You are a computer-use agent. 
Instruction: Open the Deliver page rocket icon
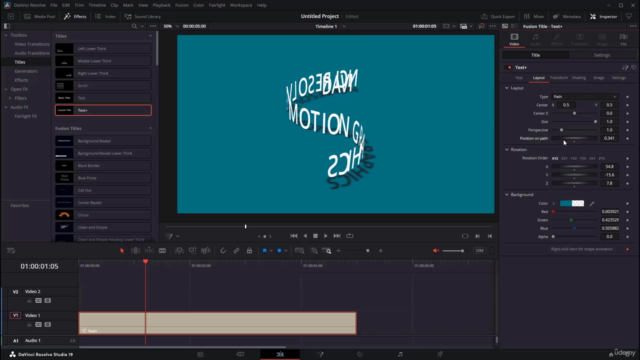point(440,354)
